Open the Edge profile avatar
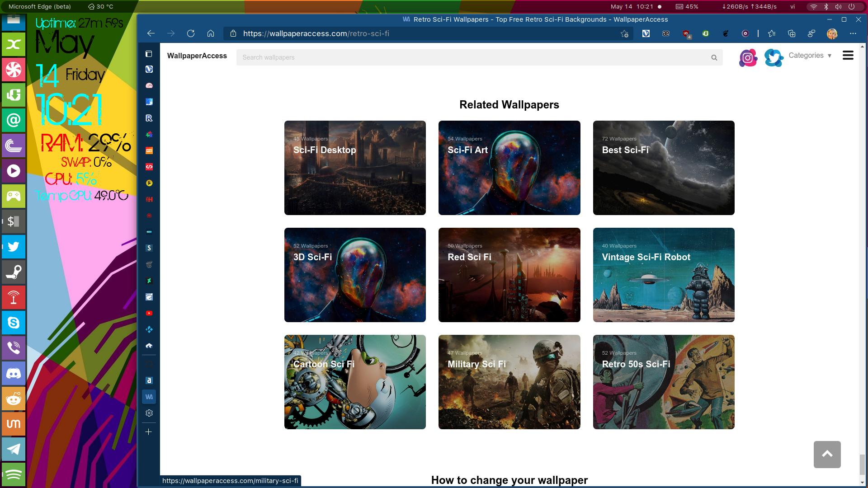This screenshot has height=488, width=868. pyautogui.click(x=832, y=33)
